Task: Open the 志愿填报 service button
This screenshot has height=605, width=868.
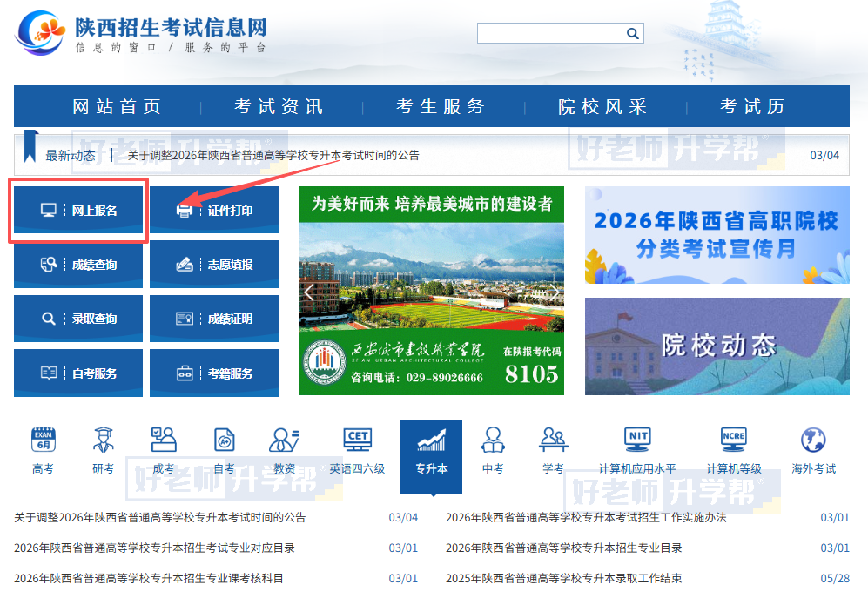Action: [x=213, y=264]
